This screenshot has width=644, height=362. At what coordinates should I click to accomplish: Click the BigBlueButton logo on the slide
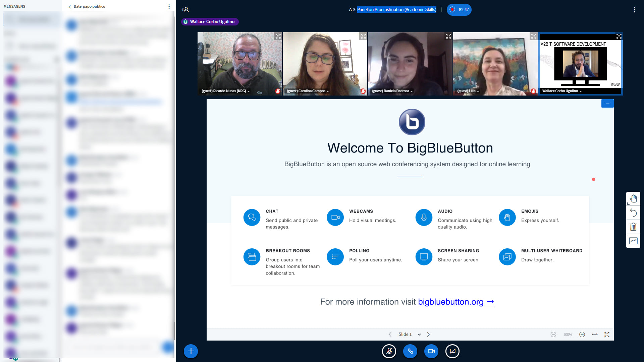[412, 122]
